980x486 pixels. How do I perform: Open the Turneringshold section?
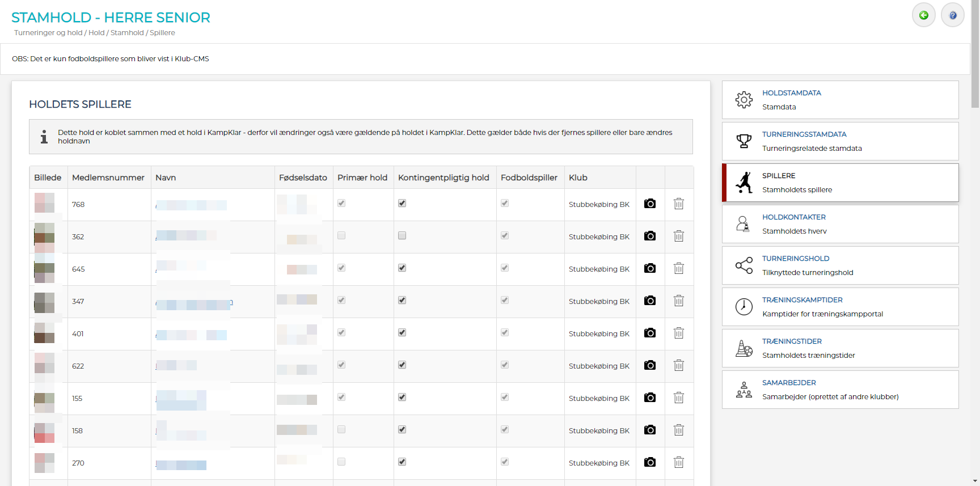click(795, 259)
